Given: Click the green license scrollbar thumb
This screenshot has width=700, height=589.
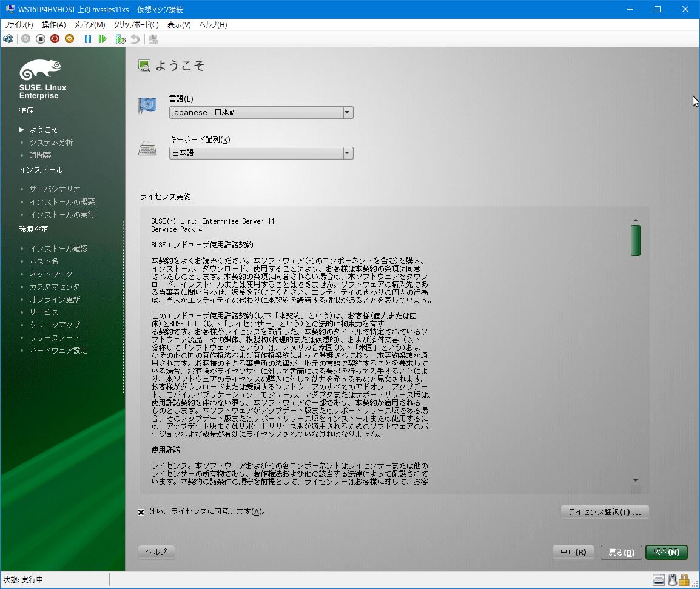Looking at the screenshot, I should pyautogui.click(x=636, y=241).
